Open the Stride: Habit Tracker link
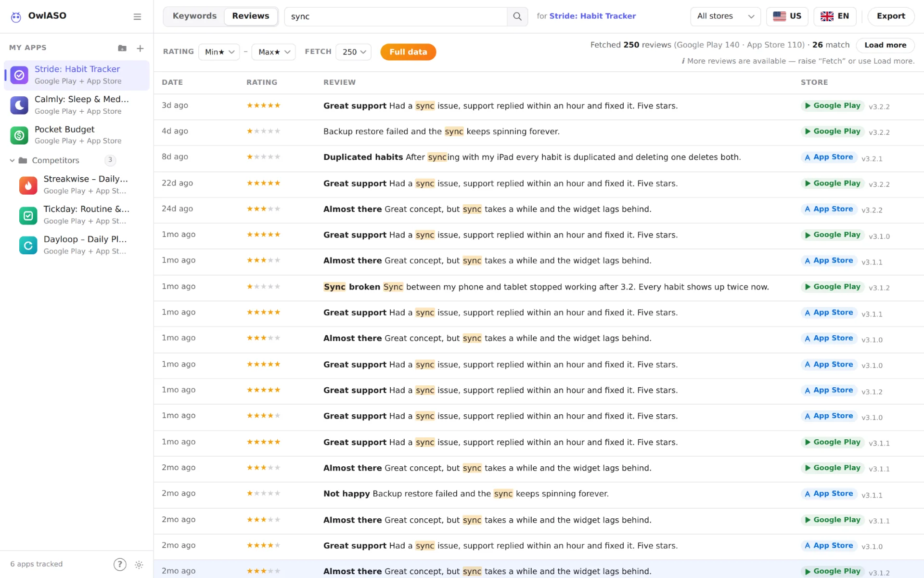Viewport: 924px width, 578px height. point(592,16)
